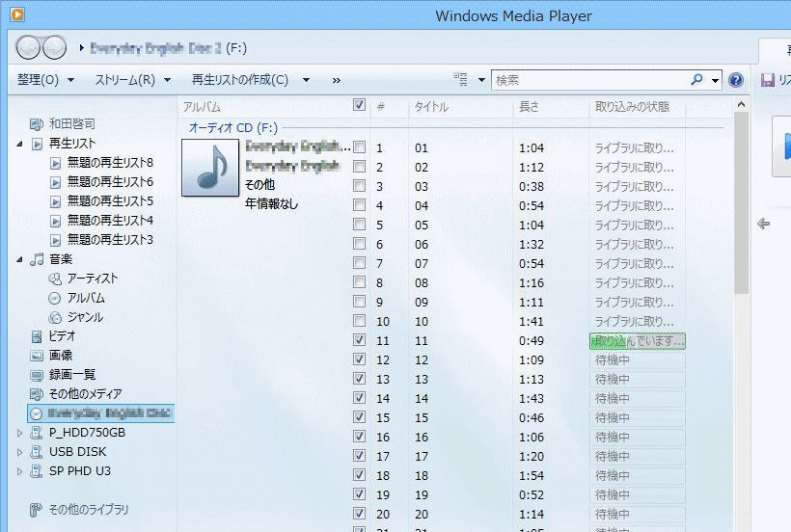Toggle the select-all checkbox in header
Viewport: 791px width, 532px height.
pos(359,105)
